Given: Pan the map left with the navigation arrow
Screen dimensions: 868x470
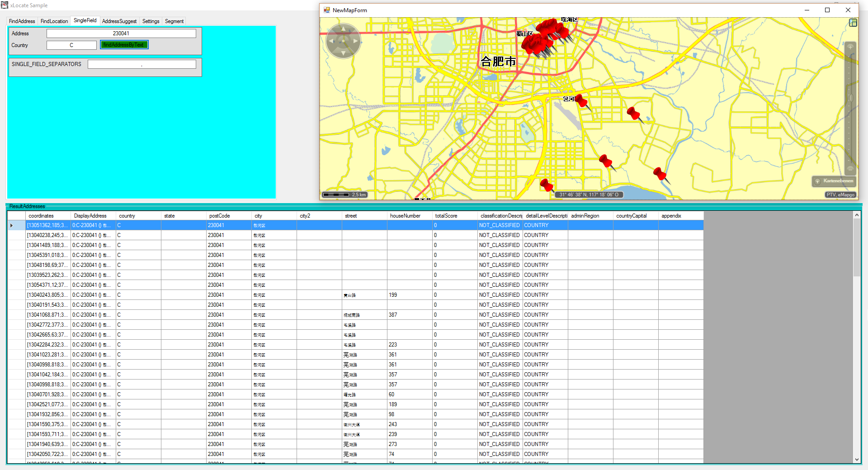Looking at the screenshot, I should [331, 41].
